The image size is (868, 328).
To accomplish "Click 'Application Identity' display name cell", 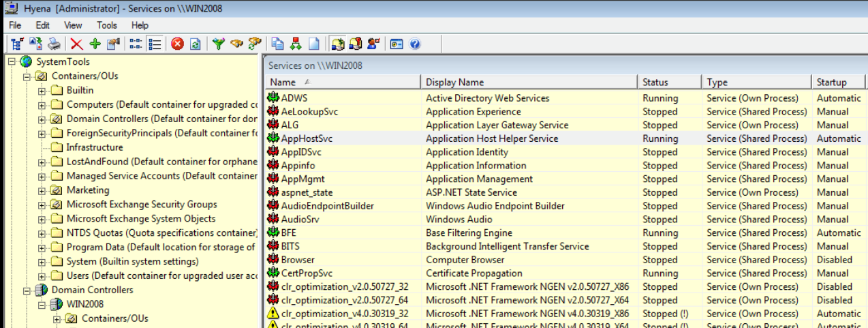I will point(467,152).
